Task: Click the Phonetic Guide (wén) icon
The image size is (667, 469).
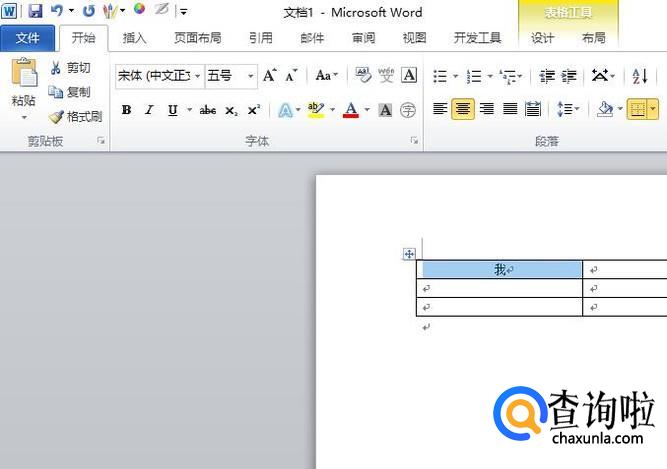Action: (386, 75)
